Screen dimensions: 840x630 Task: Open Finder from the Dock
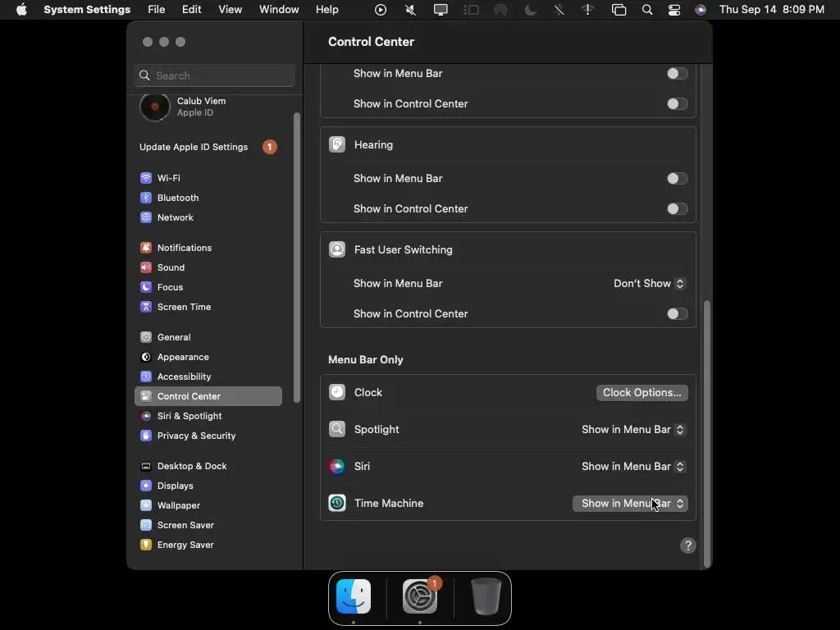tap(354, 596)
